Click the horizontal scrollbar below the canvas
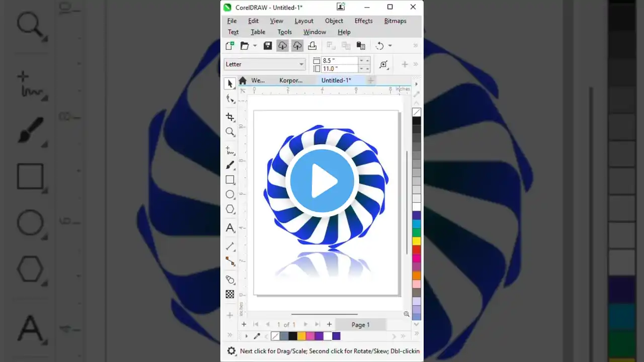The height and width of the screenshot is (362, 644). pyautogui.click(x=325, y=314)
